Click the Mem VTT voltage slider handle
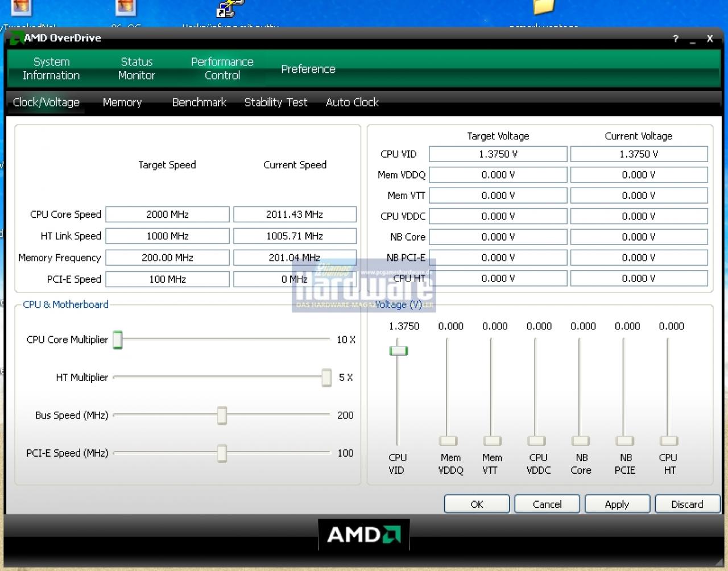The image size is (728, 571). click(493, 441)
